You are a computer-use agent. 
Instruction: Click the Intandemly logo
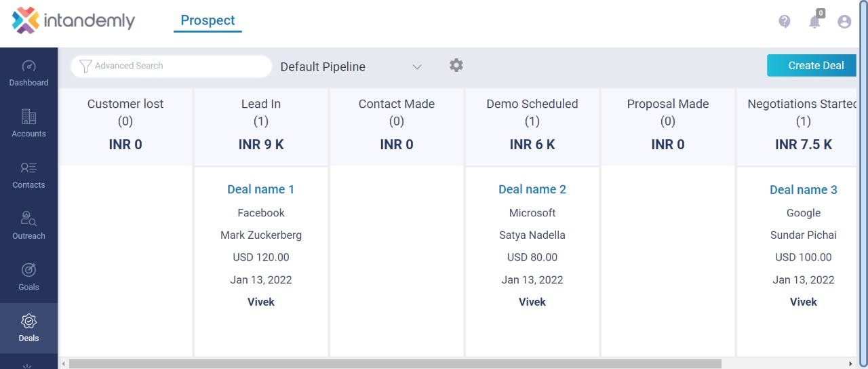(x=73, y=20)
